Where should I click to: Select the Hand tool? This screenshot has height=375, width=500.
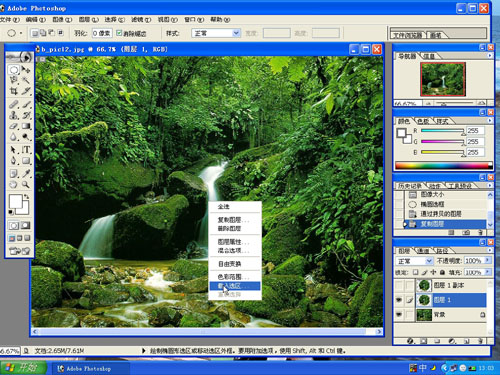[x=13, y=184]
